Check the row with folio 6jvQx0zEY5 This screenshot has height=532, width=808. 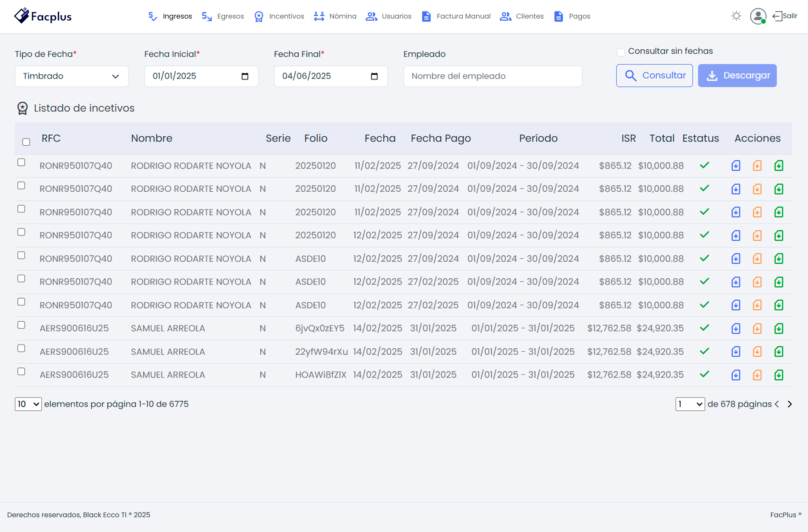click(x=21, y=325)
